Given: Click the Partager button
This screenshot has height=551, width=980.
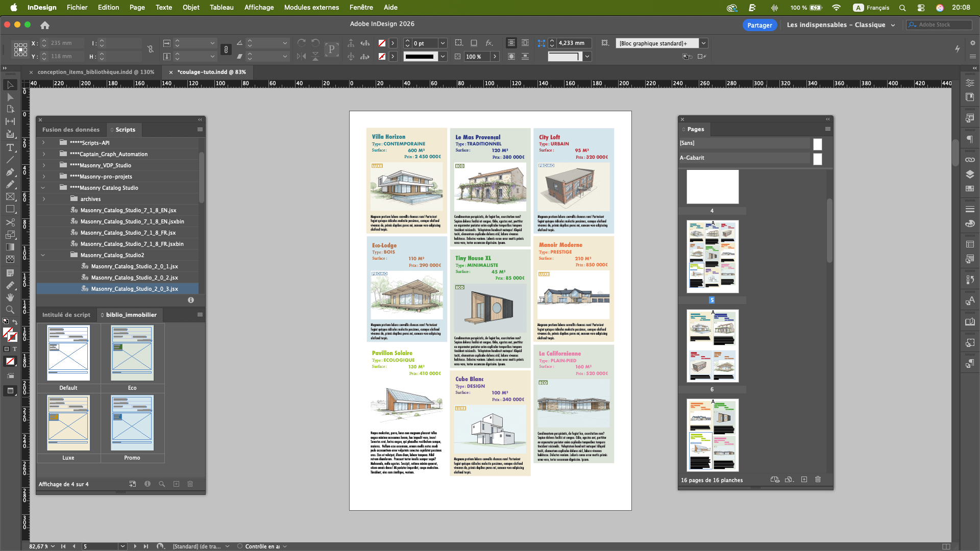Looking at the screenshot, I should pos(759,25).
